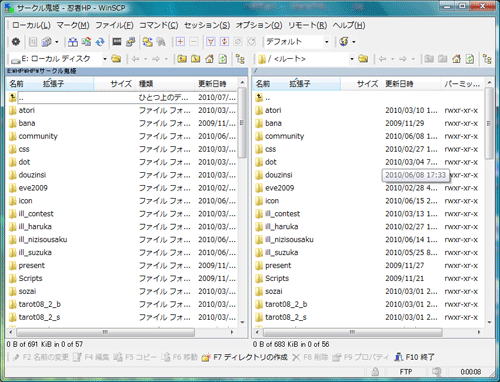Image resolution: width=500 pixels, height=382 pixels.
Task: Click the status bar icon right of FTP
Action: [x=436, y=371]
